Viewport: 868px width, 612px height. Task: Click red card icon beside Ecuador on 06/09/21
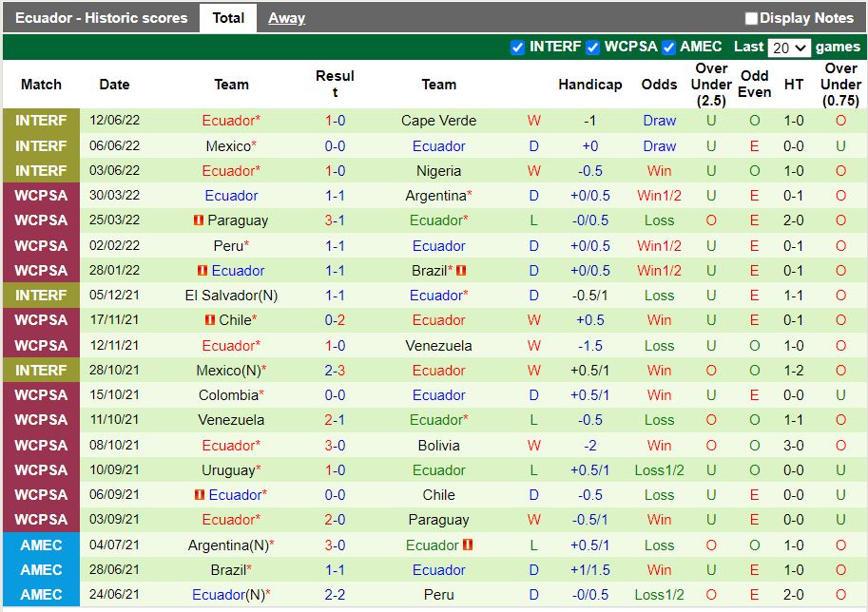pyautogui.click(x=200, y=495)
